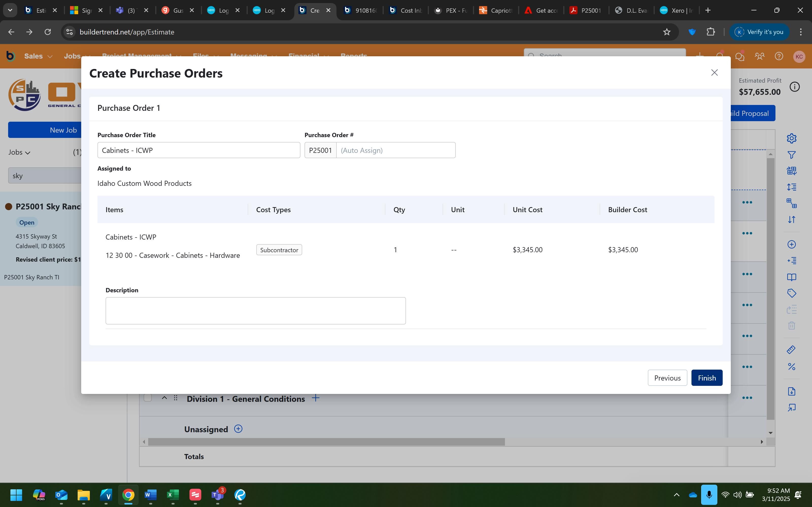Click the settings gear icon in right toolbar
Viewport: 812px width, 507px height.
tap(791, 138)
